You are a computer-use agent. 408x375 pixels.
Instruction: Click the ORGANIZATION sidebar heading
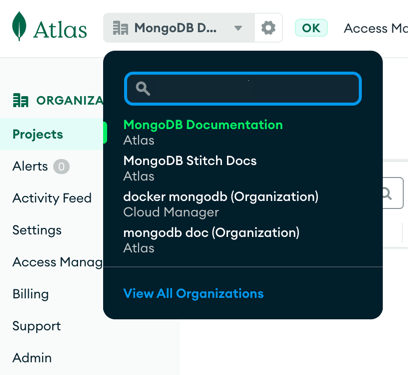coord(70,100)
